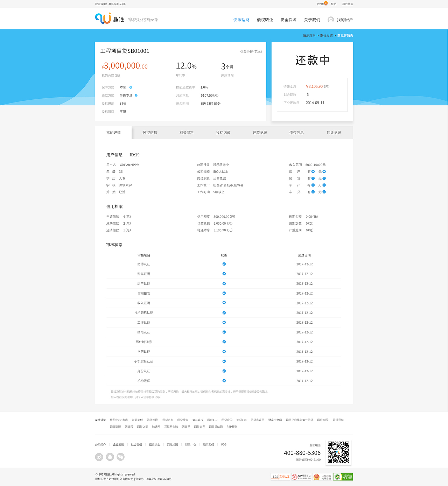The image size is (448, 486).
Task: Click the avatar icon beside 我的帐户
Action: coord(330,20)
